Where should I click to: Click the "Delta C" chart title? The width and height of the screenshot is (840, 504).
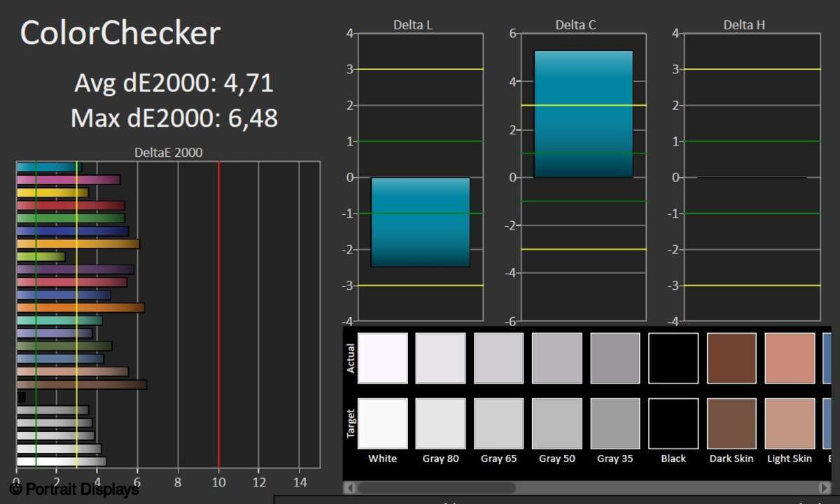(x=576, y=25)
